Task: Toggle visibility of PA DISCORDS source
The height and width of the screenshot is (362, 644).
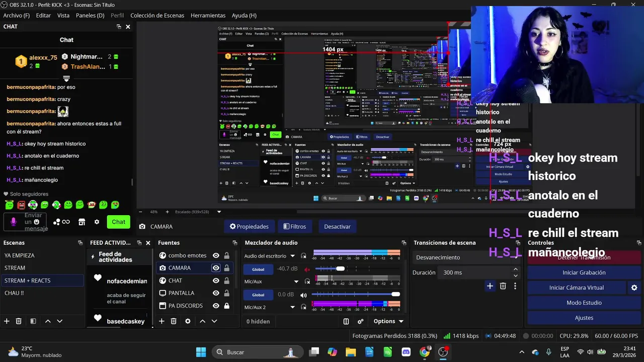Action: [216, 306]
